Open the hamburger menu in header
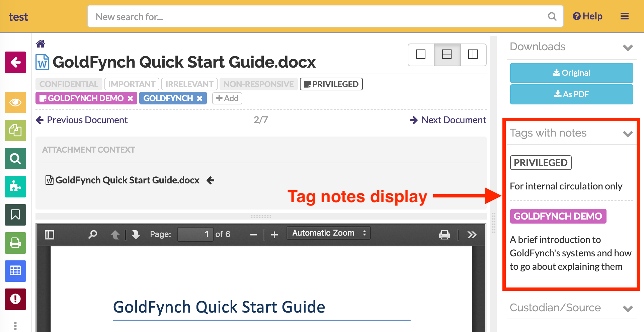The width and height of the screenshot is (644, 332). [625, 16]
